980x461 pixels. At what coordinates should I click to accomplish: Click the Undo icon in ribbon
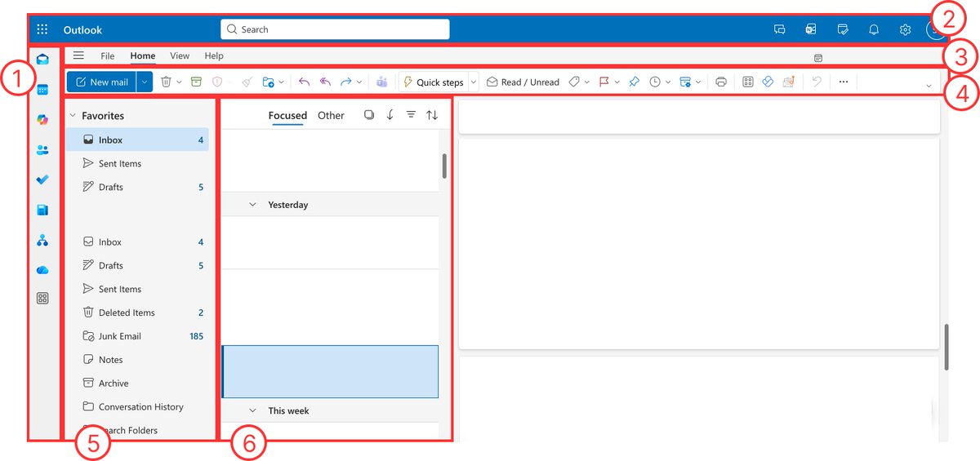click(816, 82)
